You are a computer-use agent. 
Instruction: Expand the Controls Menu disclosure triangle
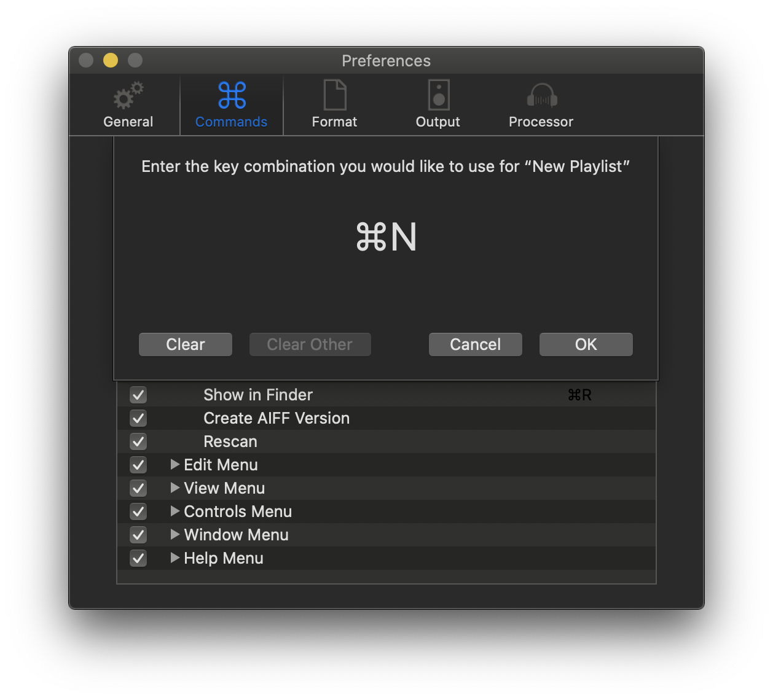click(175, 511)
